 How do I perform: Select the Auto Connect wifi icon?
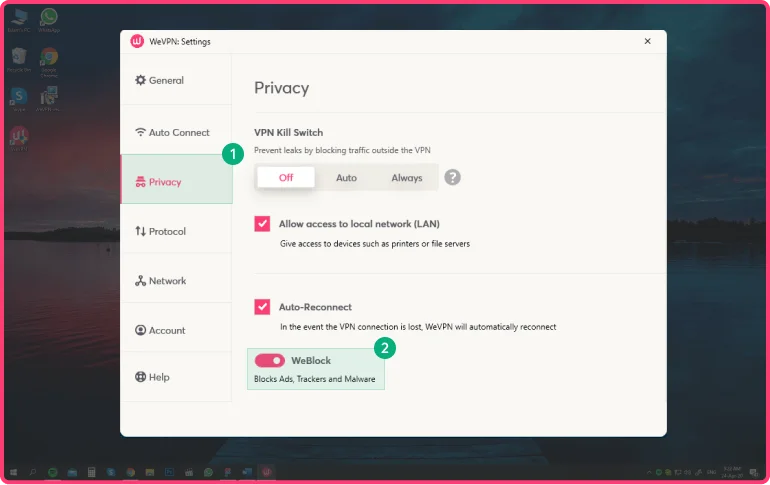(140, 132)
